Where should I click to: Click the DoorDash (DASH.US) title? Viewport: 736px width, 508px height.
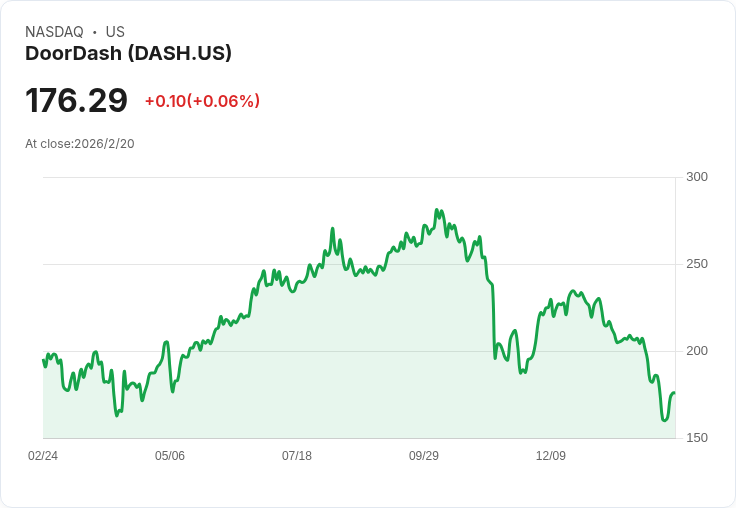coord(128,54)
